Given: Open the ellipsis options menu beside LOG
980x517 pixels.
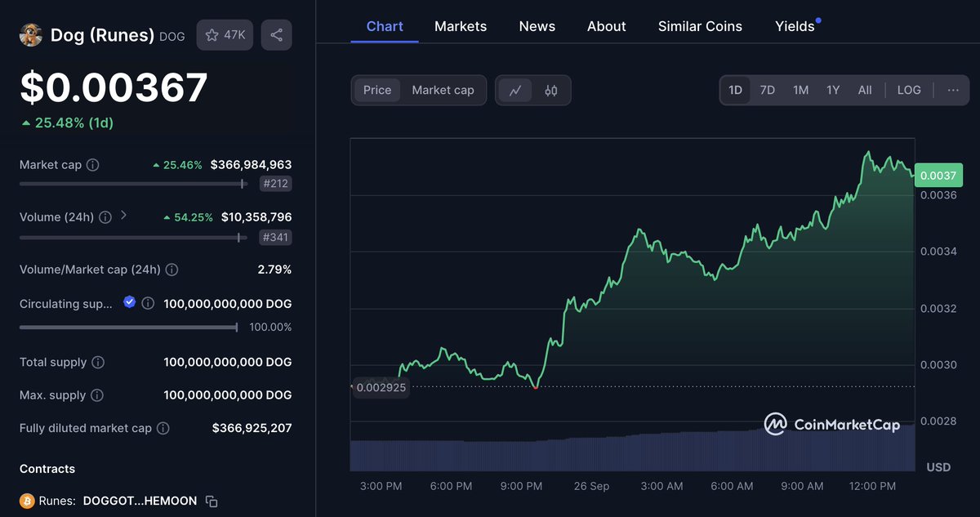Looking at the screenshot, I should (x=951, y=90).
